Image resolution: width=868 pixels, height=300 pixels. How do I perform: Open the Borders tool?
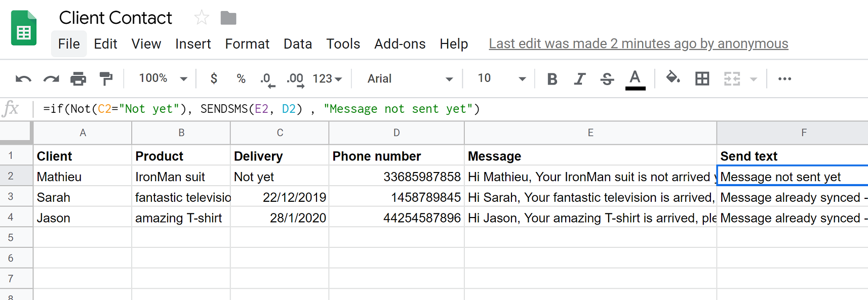point(702,78)
